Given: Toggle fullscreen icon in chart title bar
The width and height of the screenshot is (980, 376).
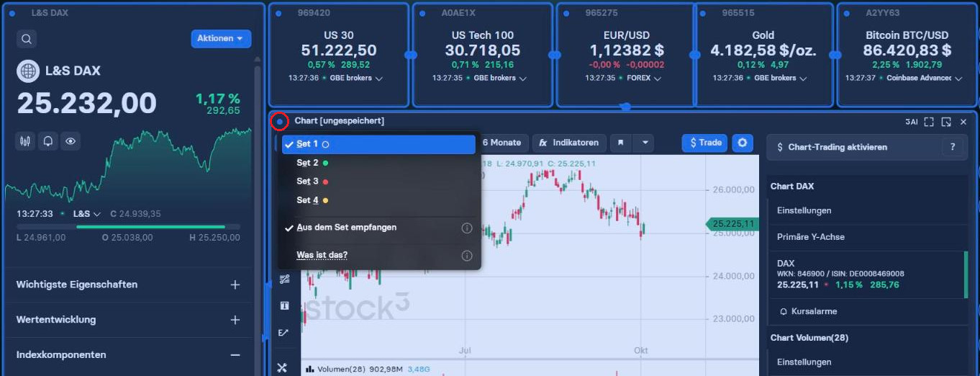Looking at the screenshot, I should [x=929, y=122].
